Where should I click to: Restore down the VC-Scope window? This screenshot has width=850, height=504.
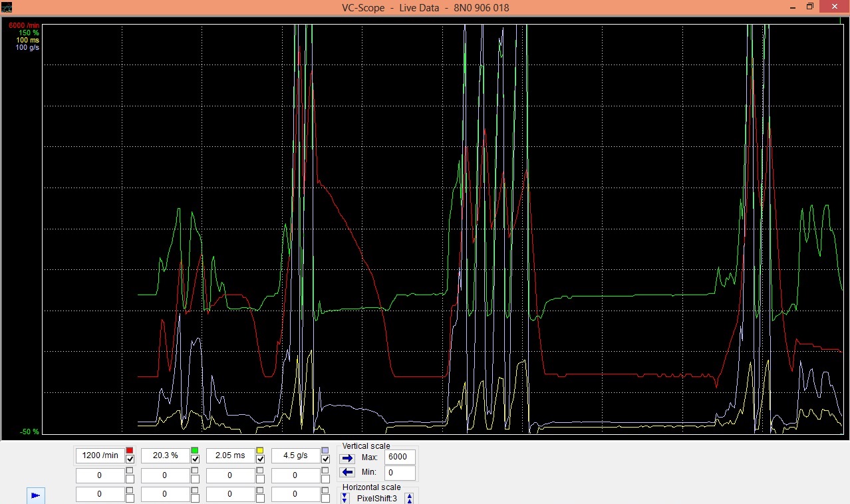point(809,7)
